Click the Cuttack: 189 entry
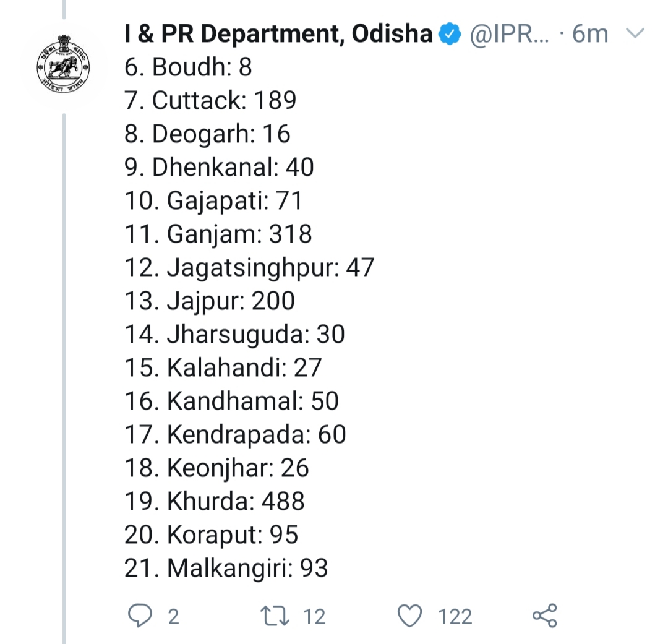 pos(210,100)
